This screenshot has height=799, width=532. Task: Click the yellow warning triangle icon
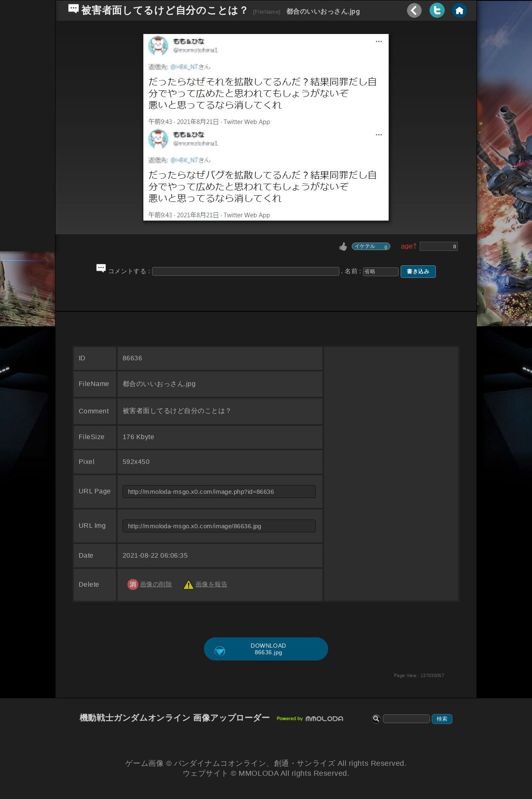point(189,585)
